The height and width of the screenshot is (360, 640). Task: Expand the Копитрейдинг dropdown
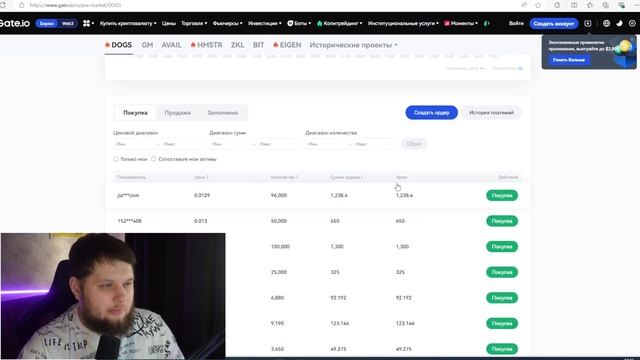pos(340,24)
